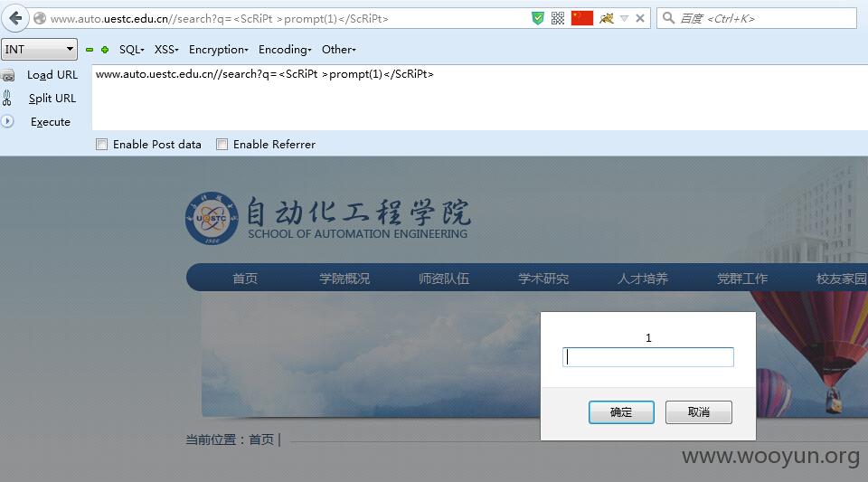This screenshot has height=482, width=868.
Task: Open 学术研究 navigation item
Action: click(x=543, y=279)
